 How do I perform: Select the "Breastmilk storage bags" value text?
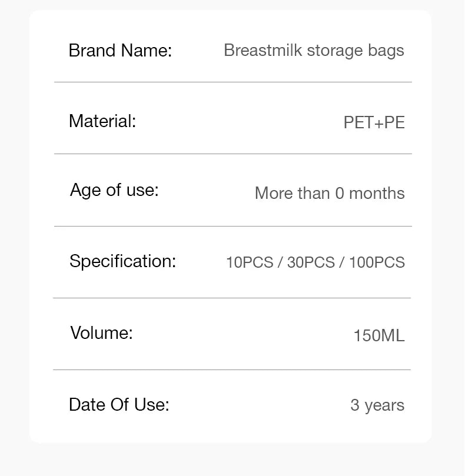[314, 51]
